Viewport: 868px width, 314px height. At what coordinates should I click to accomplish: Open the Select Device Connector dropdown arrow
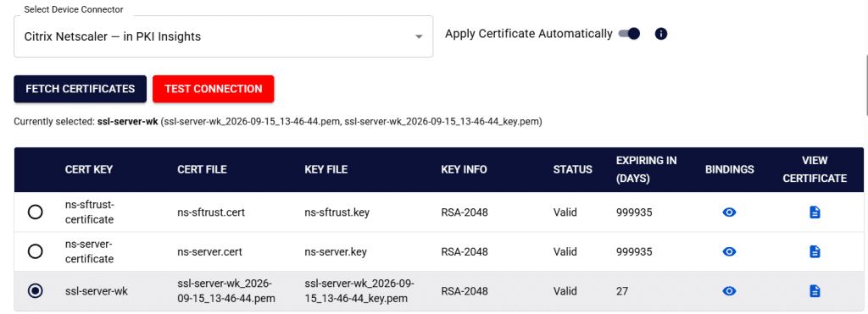click(419, 37)
